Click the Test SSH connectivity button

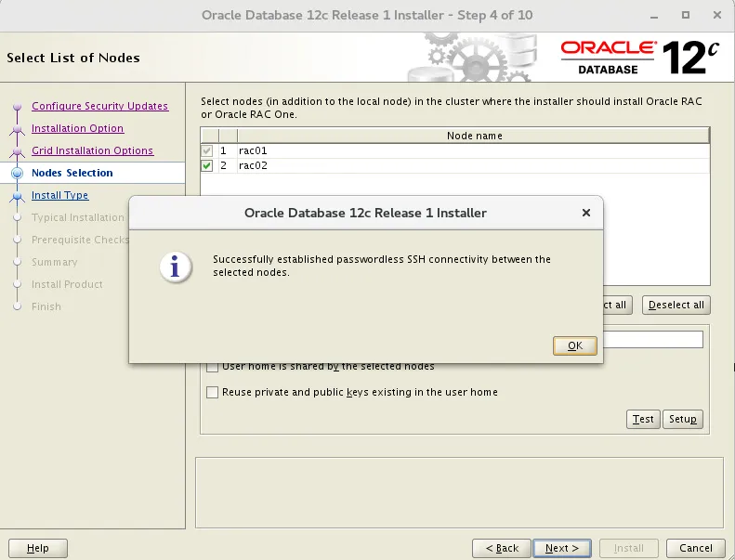pyautogui.click(x=643, y=419)
